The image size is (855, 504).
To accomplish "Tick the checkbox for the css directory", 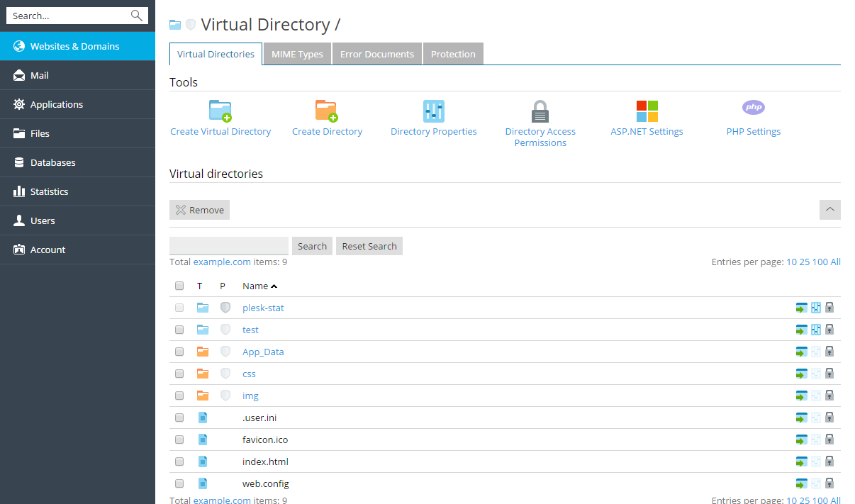I will pyautogui.click(x=179, y=374).
